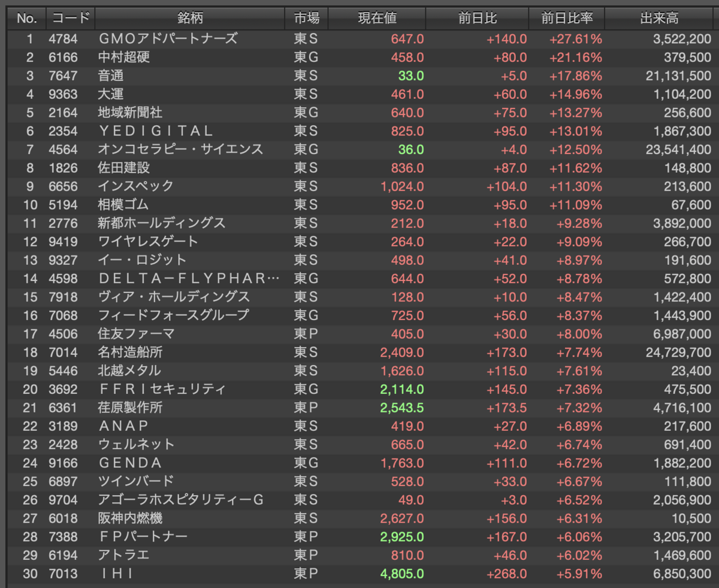Sort by the 前日比率 column header
The image size is (719, 588).
click(x=567, y=19)
